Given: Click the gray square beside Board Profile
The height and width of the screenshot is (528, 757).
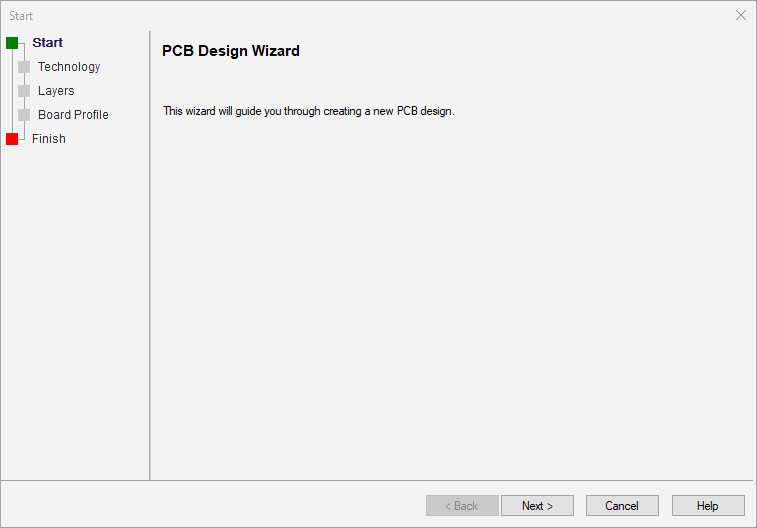Looking at the screenshot, I should pyautogui.click(x=24, y=115).
